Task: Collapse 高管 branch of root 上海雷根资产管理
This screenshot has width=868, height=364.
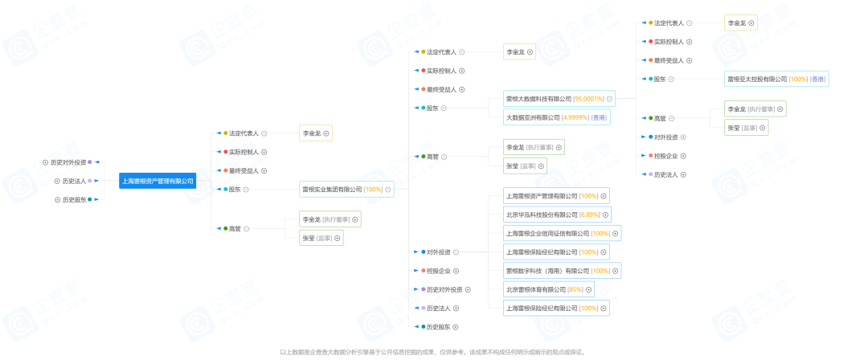Action: pyautogui.click(x=247, y=229)
